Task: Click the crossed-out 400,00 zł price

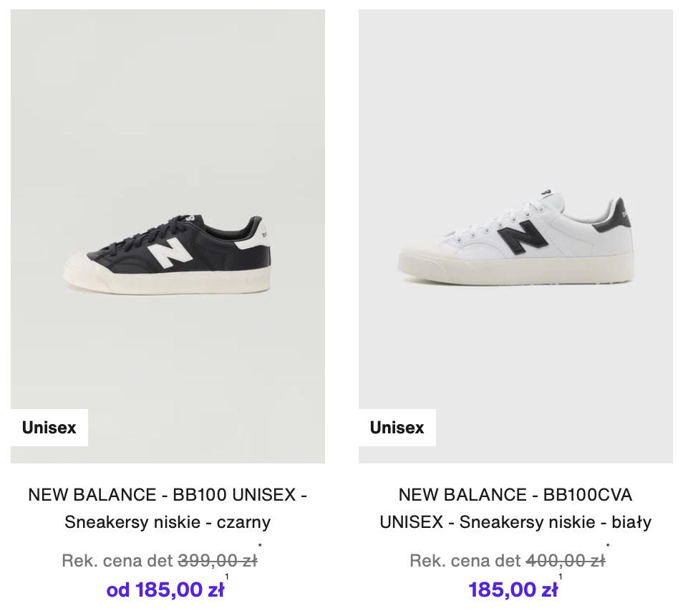Action: coord(566,561)
